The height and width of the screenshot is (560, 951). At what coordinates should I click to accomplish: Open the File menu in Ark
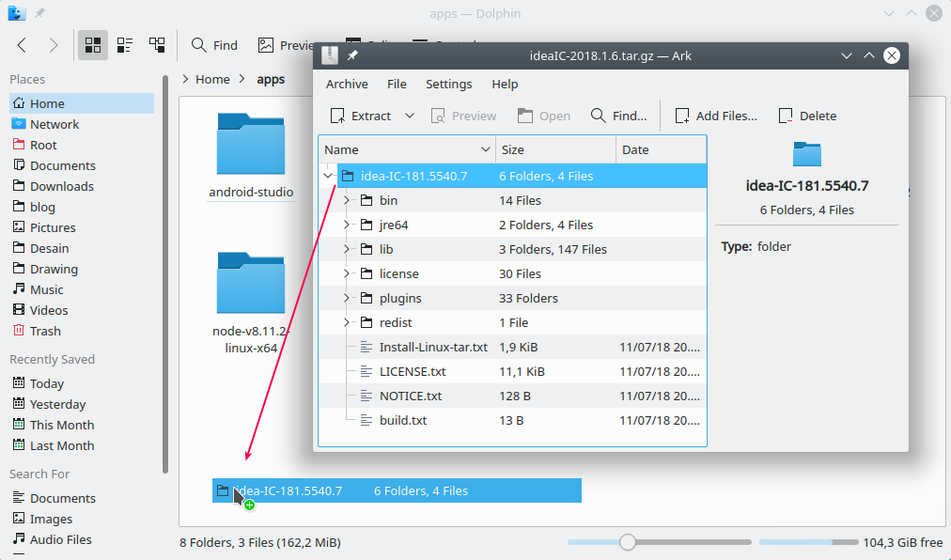click(x=397, y=85)
